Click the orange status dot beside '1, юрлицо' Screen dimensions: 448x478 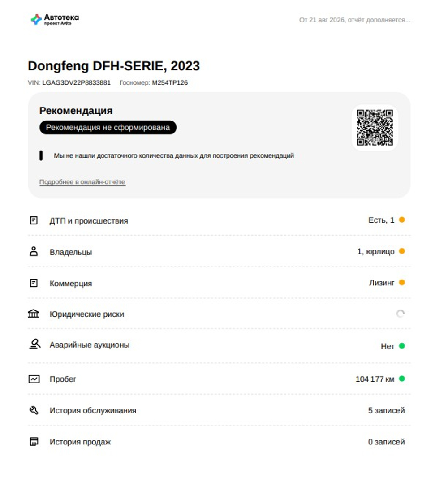(402, 251)
